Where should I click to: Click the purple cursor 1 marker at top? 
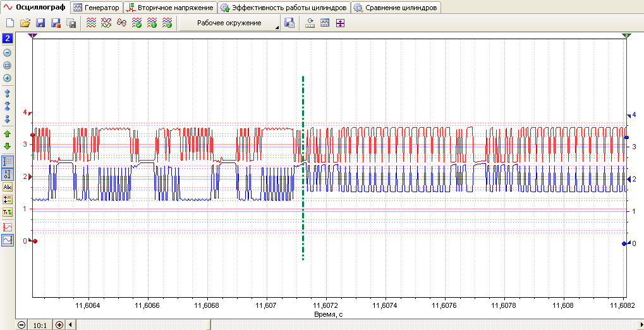pyautogui.click(x=32, y=36)
